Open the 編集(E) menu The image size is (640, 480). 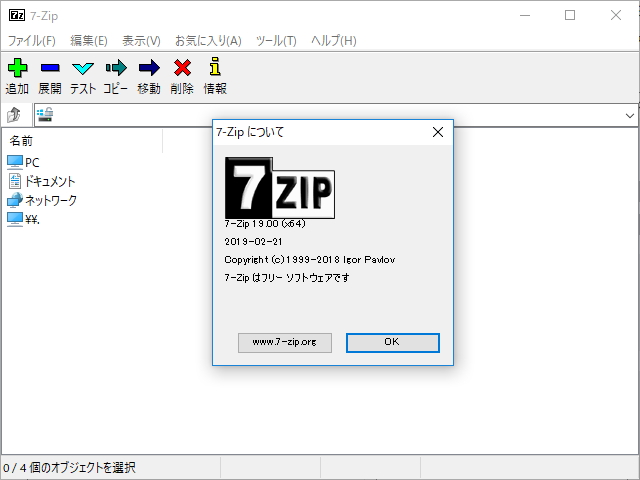pyautogui.click(x=89, y=41)
